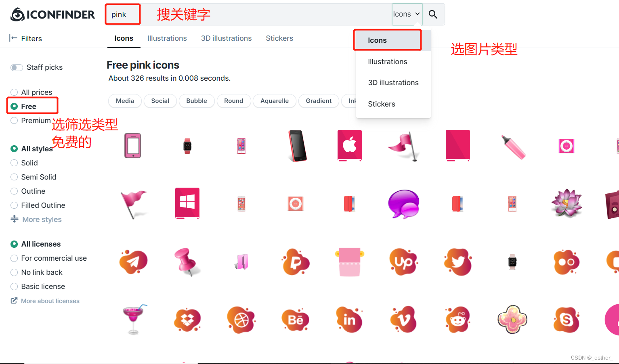Open More about licenses link
Screen dimensions: 619x364
(x=45, y=301)
